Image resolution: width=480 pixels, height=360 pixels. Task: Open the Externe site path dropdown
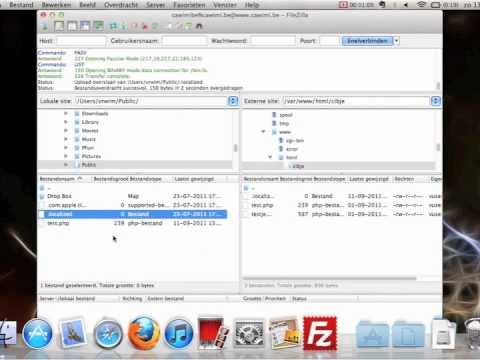tap(435, 101)
